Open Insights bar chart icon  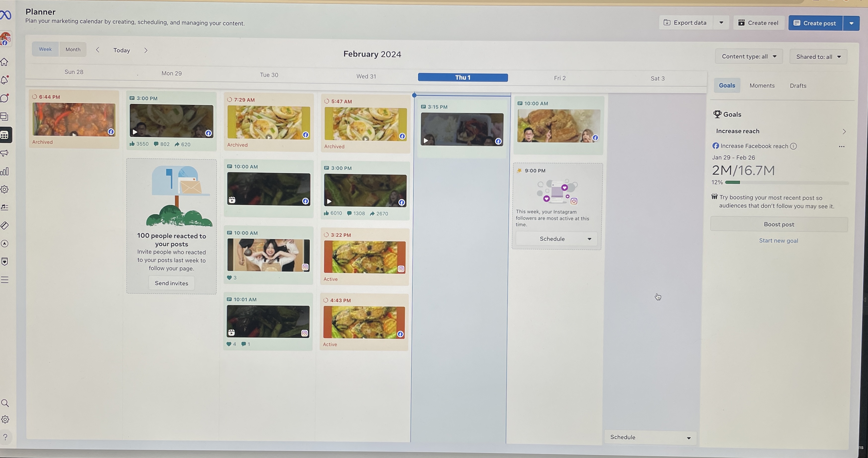[5, 171]
